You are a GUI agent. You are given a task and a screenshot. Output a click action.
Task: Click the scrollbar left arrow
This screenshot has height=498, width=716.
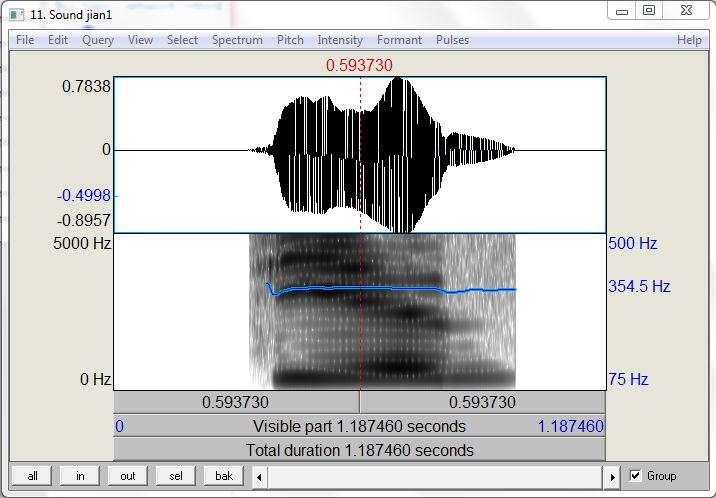click(259, 477)
